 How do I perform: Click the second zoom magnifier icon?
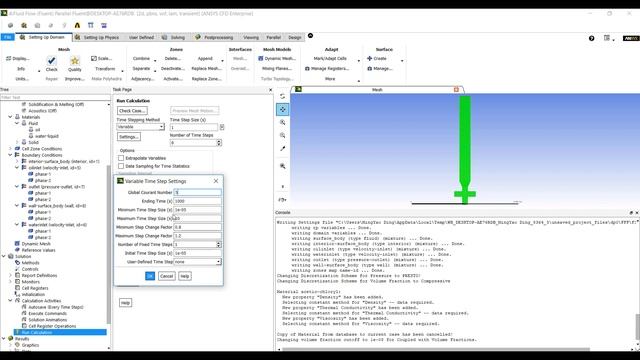(282, 135)
